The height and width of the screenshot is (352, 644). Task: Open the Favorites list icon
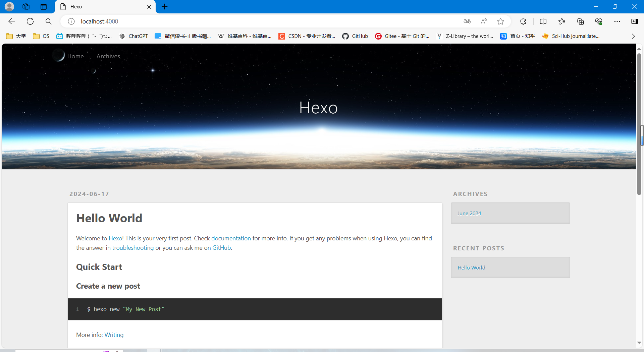(562, 21)
